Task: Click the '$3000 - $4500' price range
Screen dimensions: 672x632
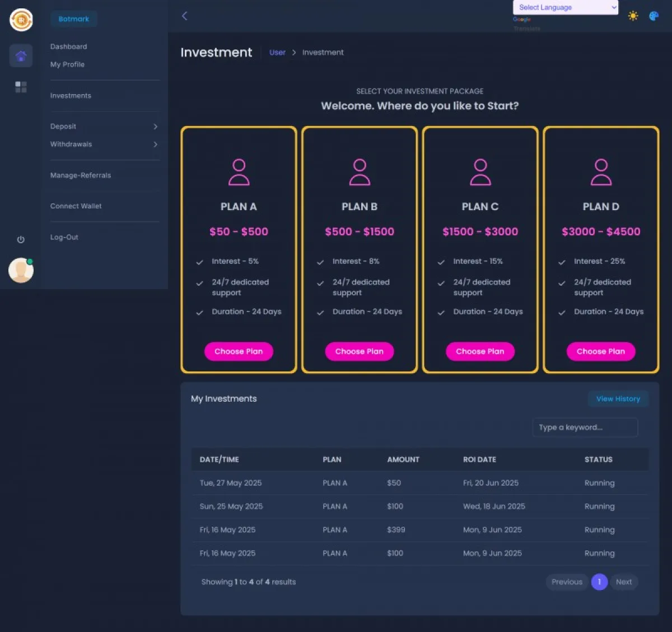Action: [601, 232]
